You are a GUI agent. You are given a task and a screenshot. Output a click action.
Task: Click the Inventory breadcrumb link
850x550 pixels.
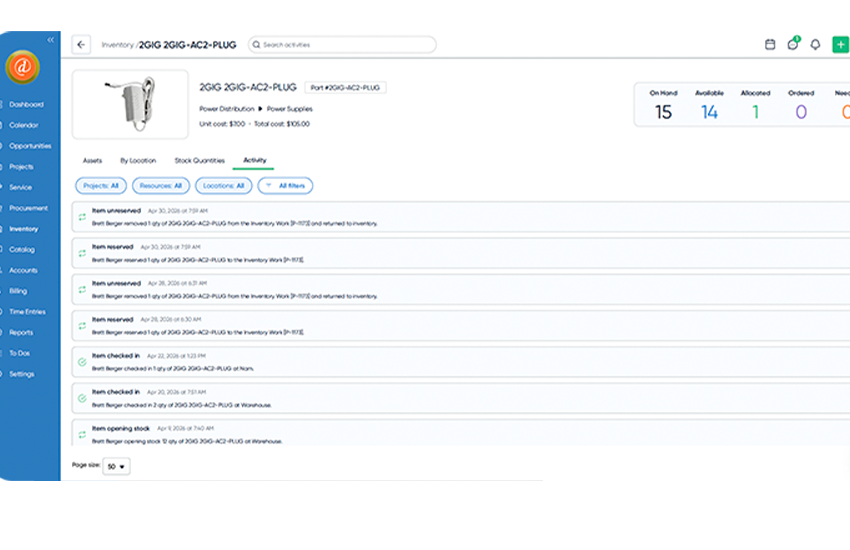pyautogui.click(x=117, y=45)
